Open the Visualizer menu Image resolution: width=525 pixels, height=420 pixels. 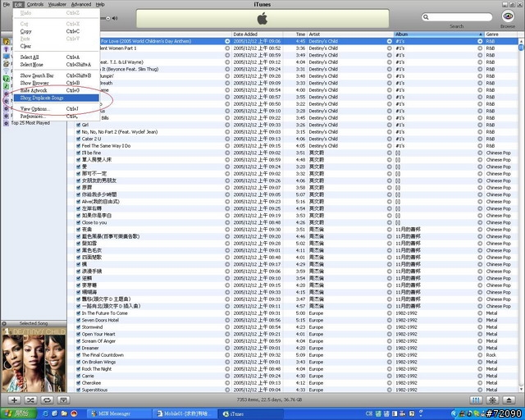click(x=57, y=4)
